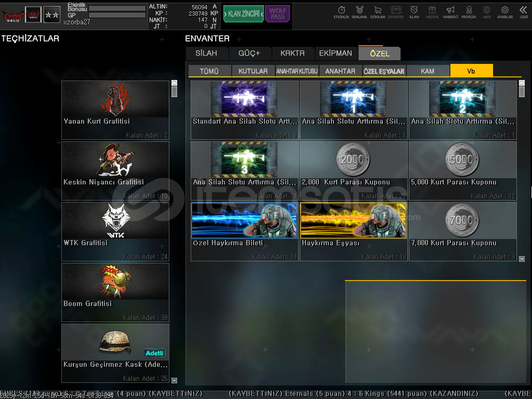This screenshot has width=532, height=399.
Task: Click the ENVANTER heading
Action: point(207,38)
